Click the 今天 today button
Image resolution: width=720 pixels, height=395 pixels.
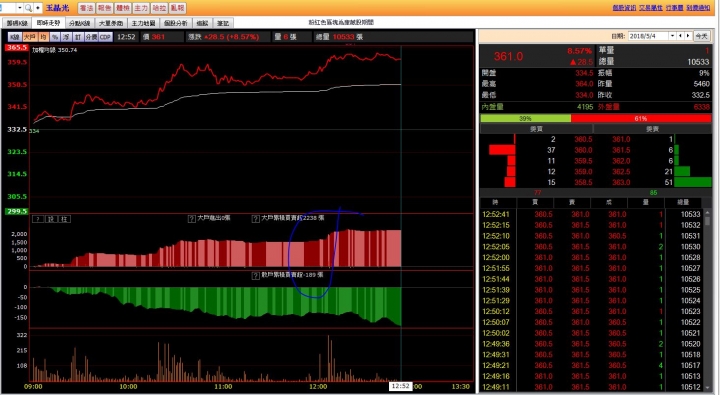(x=701, y=36)
